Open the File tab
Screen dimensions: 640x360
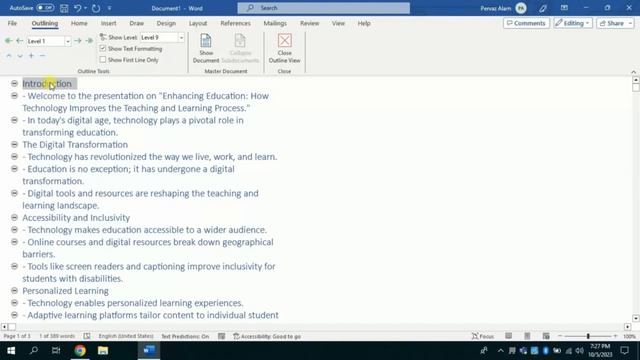12,23
